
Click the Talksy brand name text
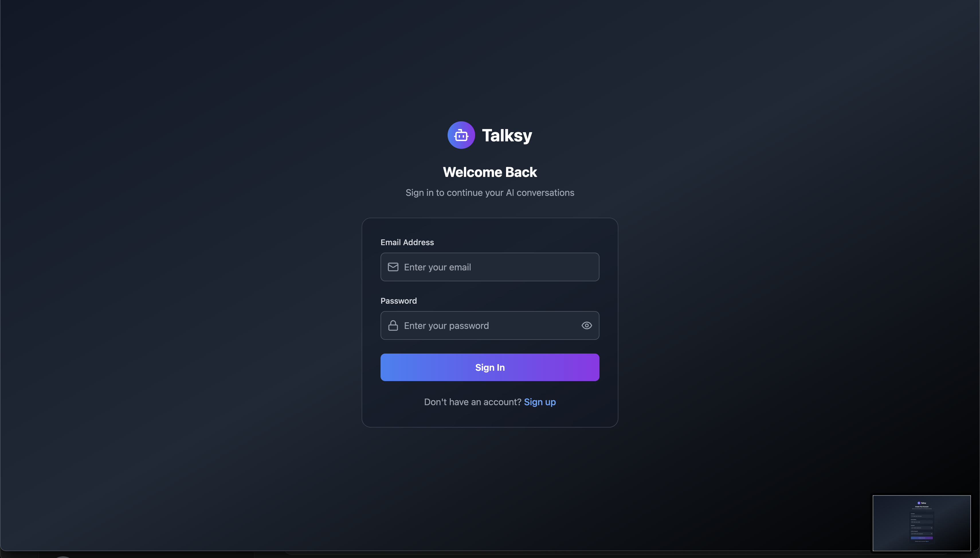tap(507, 135)
